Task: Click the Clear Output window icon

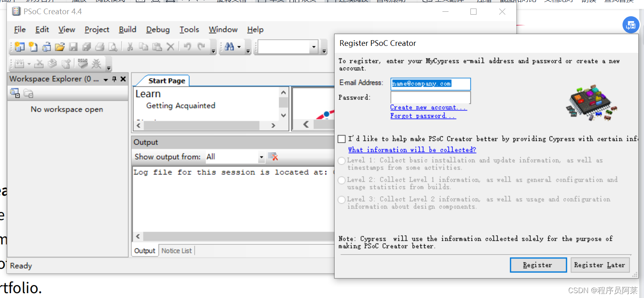Action: [x=273, y=157]
